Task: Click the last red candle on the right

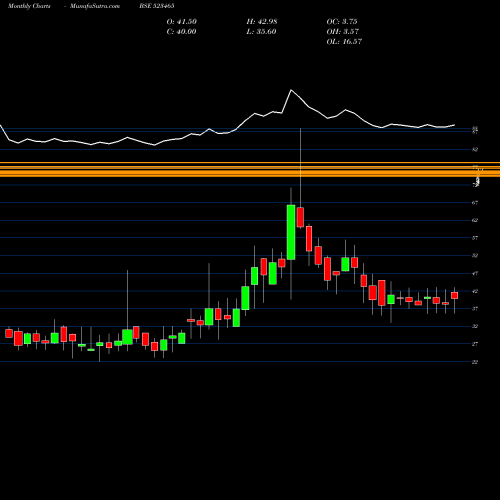Action: click(454, 295)
